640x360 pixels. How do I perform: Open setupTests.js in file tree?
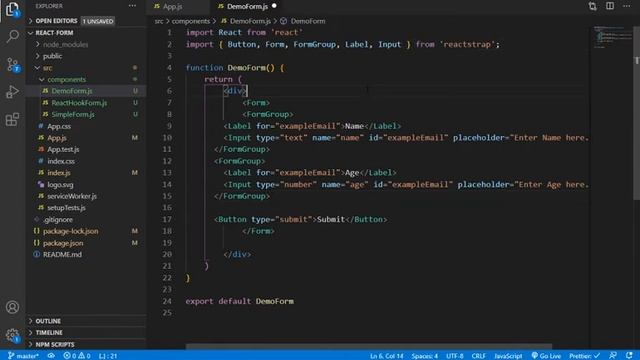tap(66, 208)
